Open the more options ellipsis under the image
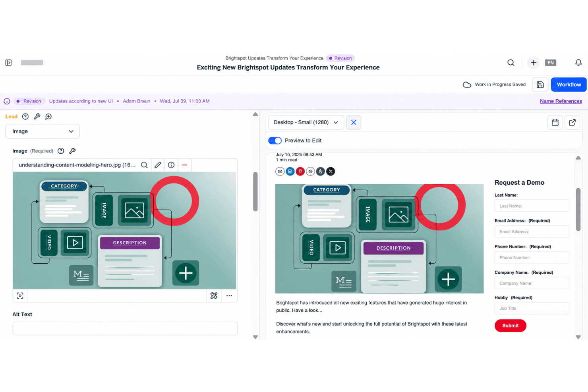This screenshot has height=392, width=588. (229, 295)
